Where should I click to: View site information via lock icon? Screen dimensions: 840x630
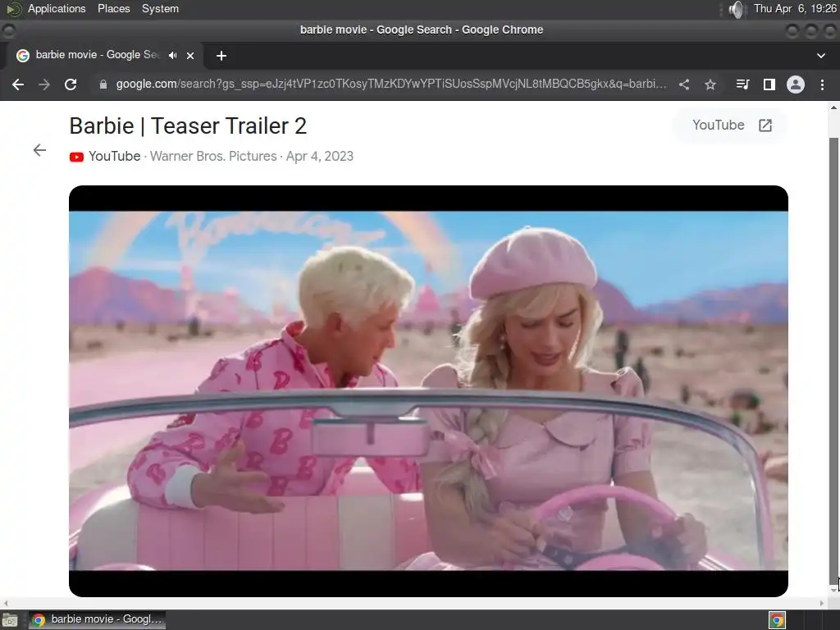point(103,84)
